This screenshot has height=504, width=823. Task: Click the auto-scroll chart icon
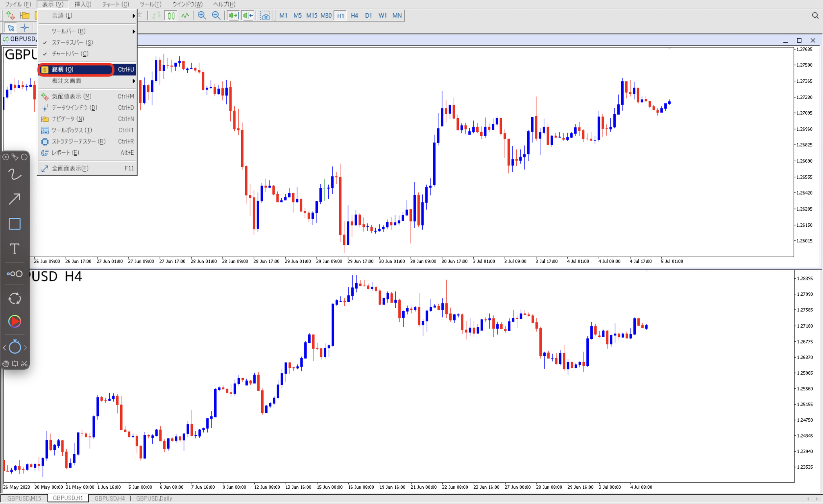pyautogui.click(x=233, y=16)
